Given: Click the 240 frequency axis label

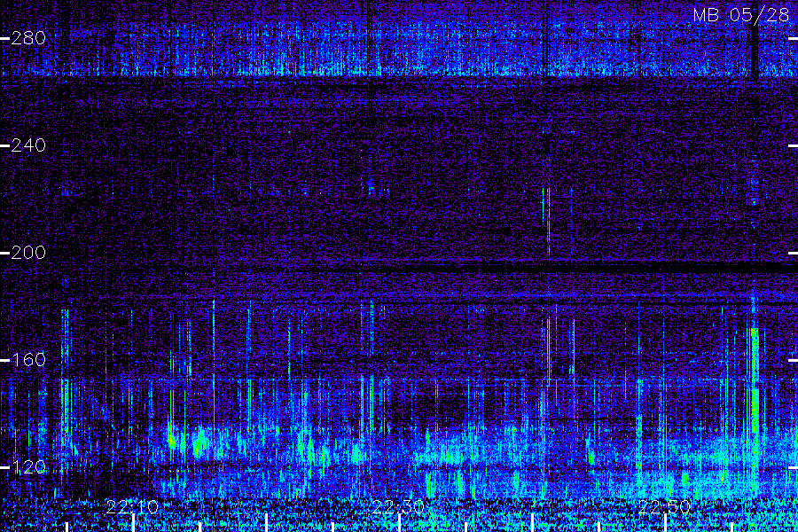Looking at the screenshot, I should point(28,145).
